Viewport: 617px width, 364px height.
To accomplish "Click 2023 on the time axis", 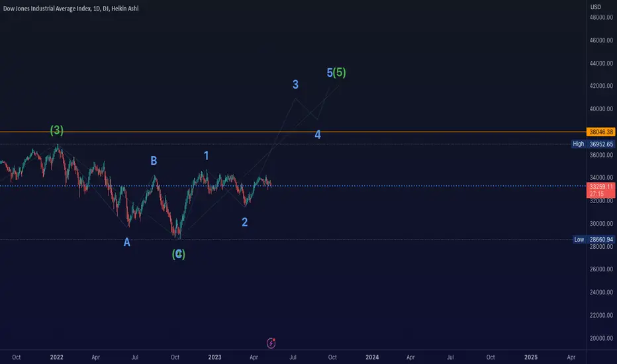I will pyautogui.click(x=215, y=357).
